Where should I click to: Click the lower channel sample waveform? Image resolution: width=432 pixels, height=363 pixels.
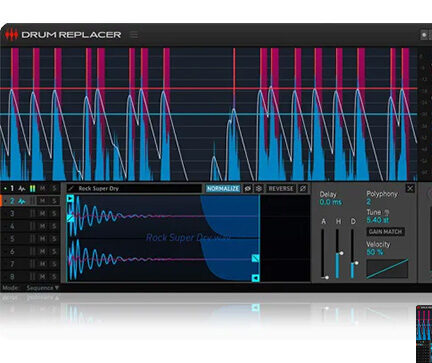(x=163, y=260)
